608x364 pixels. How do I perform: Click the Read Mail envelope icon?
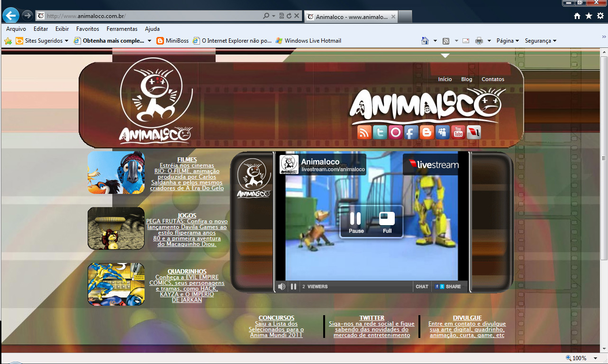466,41
